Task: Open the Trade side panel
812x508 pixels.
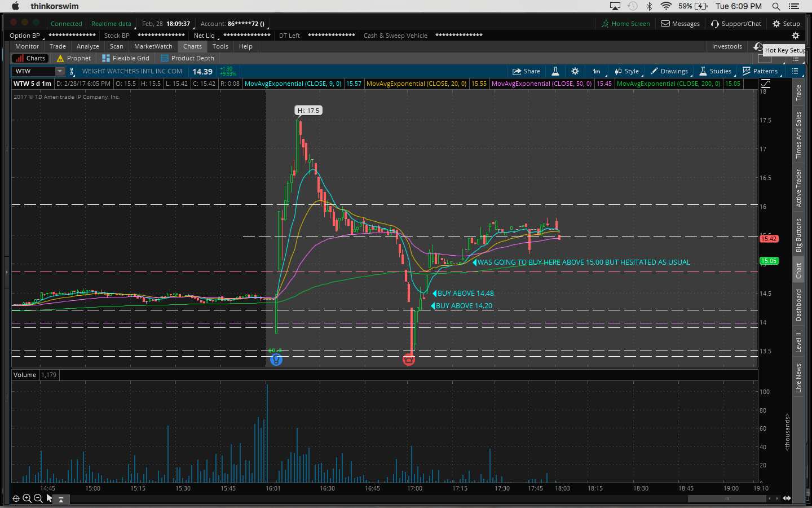Action: click(x=798, y=93)
